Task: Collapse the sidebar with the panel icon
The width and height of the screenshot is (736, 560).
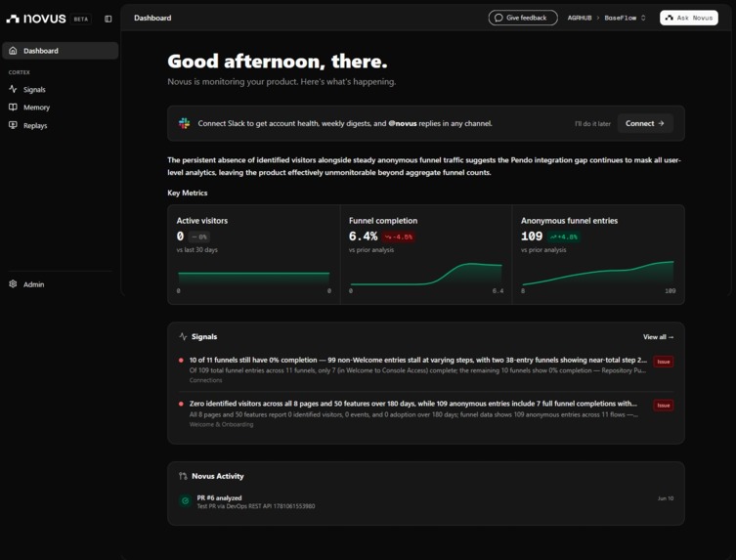Action: pos(108,19)
